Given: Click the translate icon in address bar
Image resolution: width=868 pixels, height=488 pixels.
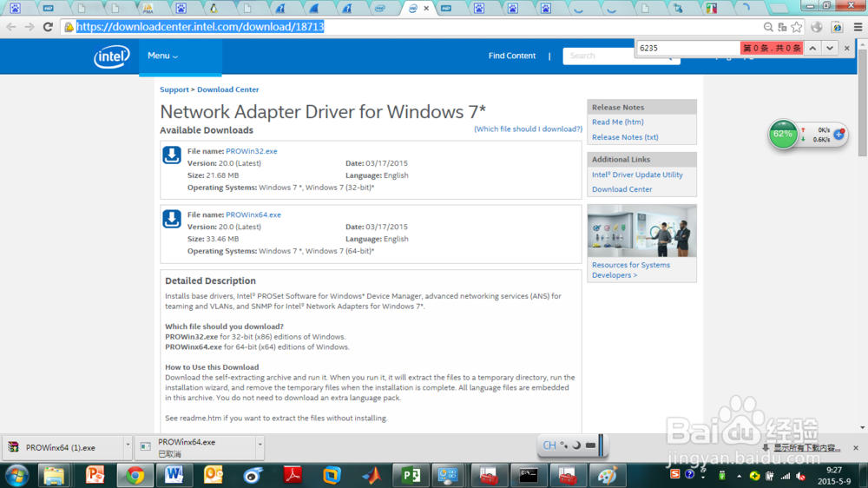Looking at the screenshot, I should 782,27.
